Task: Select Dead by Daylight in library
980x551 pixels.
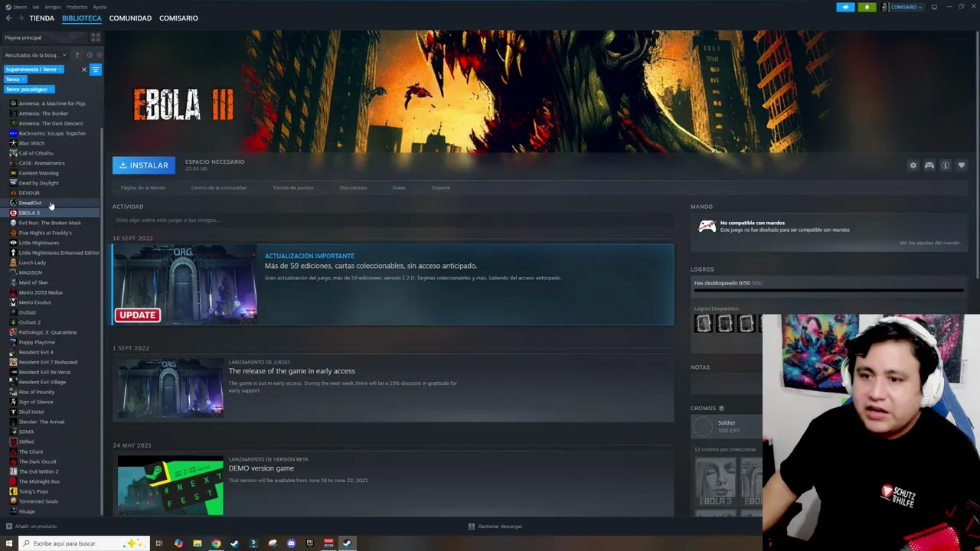Action: 38,183
